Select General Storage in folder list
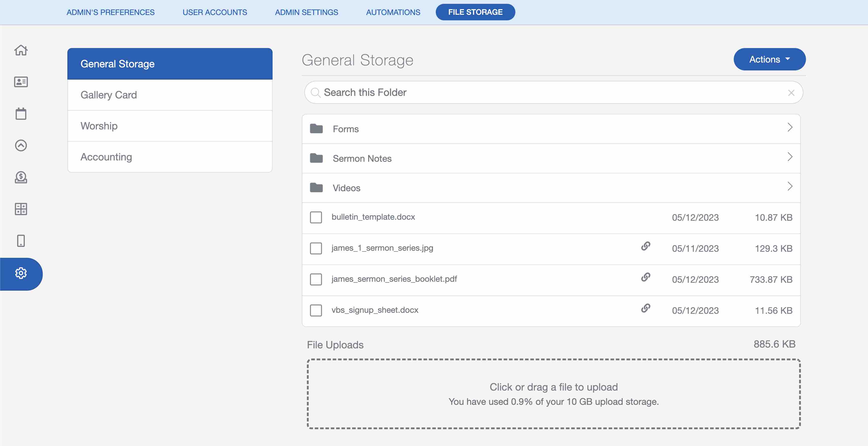This screenshot has width=868, height=446. pyautogui.click(x=170, y=64)
